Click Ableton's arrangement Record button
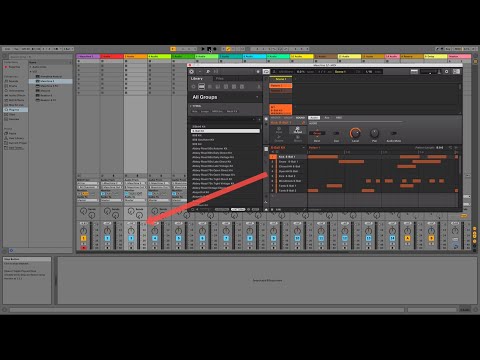Screen dimensions: 480x360 pyautogui.click(x=215, y=49)
